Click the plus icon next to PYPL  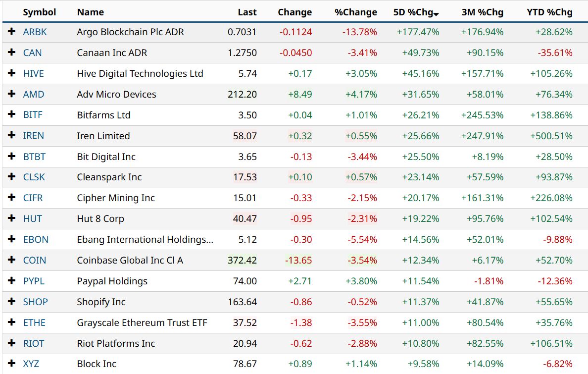[x=12, y=281]
